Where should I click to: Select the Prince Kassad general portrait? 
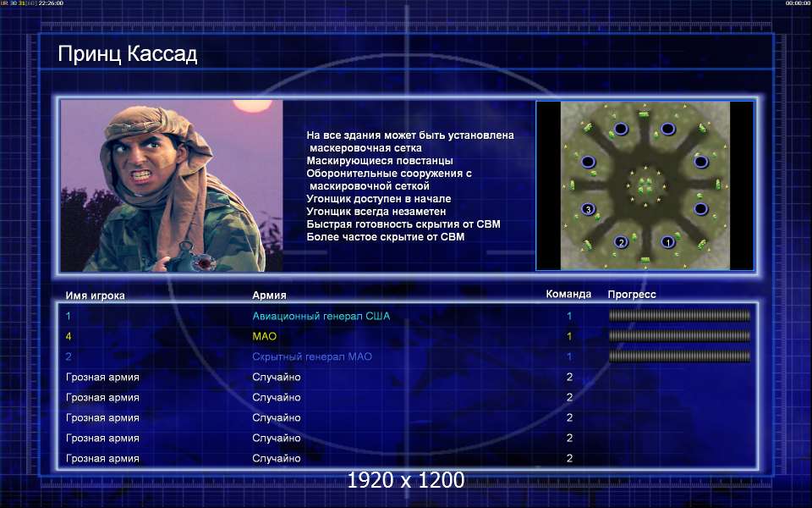(172, 185)
